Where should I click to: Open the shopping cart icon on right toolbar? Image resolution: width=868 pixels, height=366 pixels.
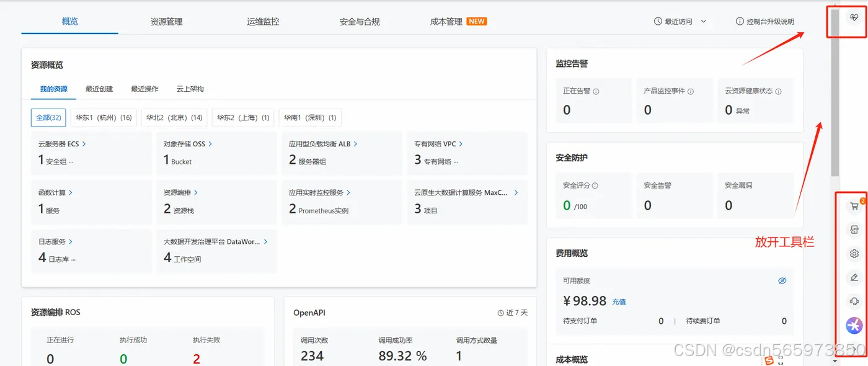[854, 205]
